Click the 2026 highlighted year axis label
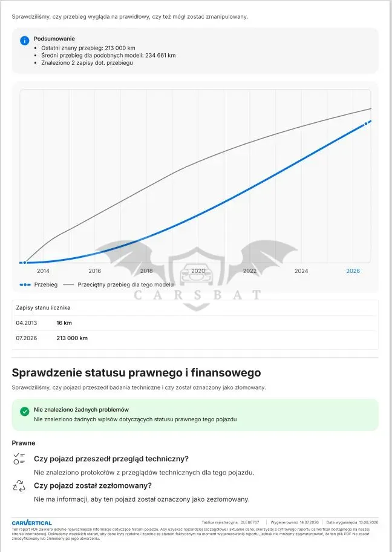The image size is (392, 552). [353, 271]
